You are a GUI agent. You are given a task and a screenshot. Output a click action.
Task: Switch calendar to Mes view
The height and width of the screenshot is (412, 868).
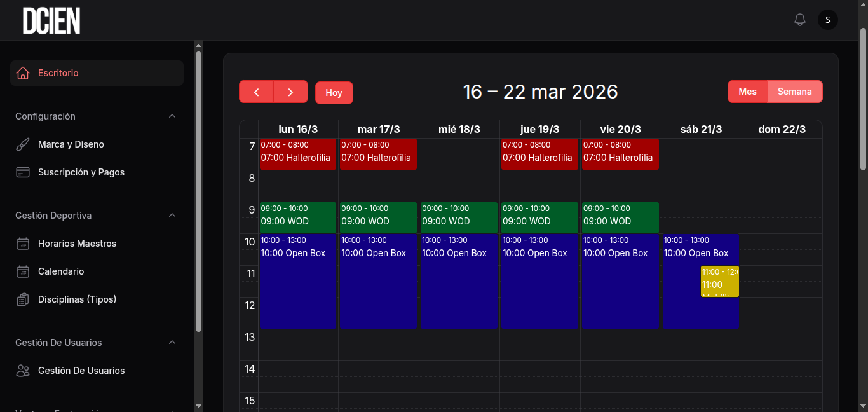tap(748, 92)
